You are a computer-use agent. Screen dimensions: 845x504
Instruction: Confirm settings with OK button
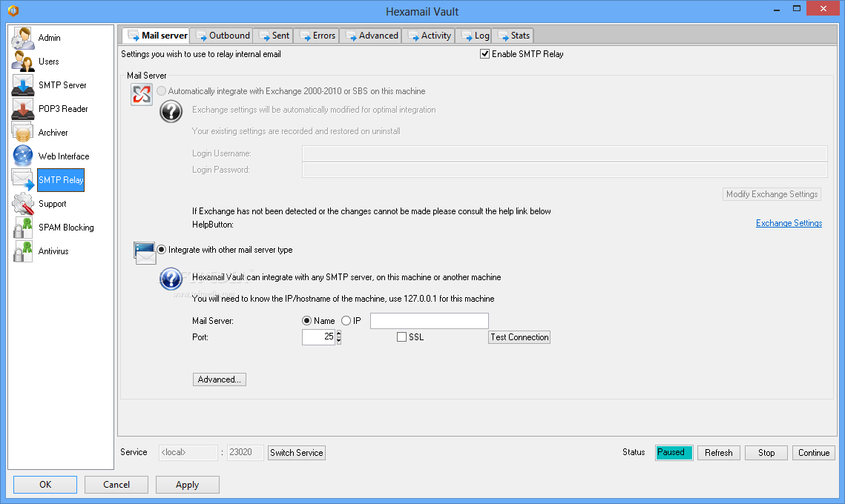coord(45,485)
